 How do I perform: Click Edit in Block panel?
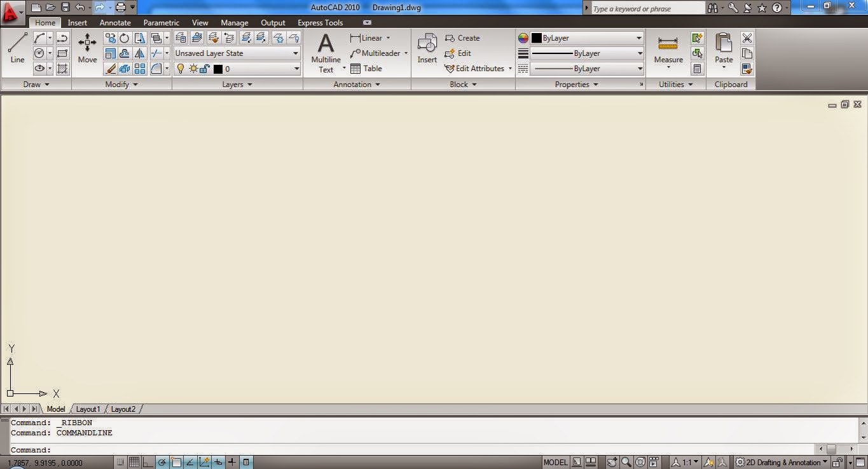(458, 53)
